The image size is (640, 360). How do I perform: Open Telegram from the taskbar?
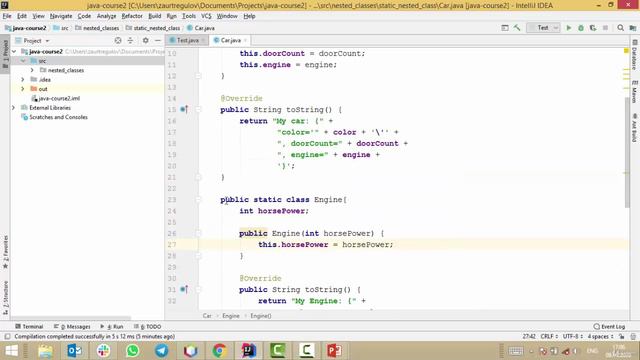[162, 351]
